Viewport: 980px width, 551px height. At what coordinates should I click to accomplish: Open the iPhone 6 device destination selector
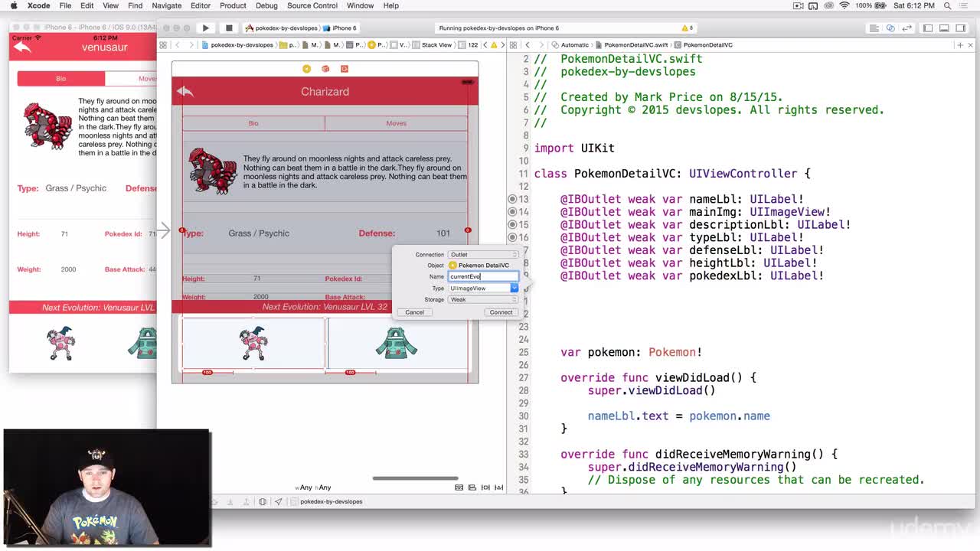click(x=340, y=28)
